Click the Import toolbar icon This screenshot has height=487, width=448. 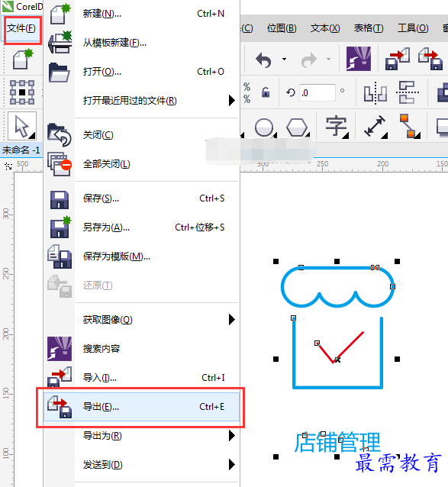[398, 59]
